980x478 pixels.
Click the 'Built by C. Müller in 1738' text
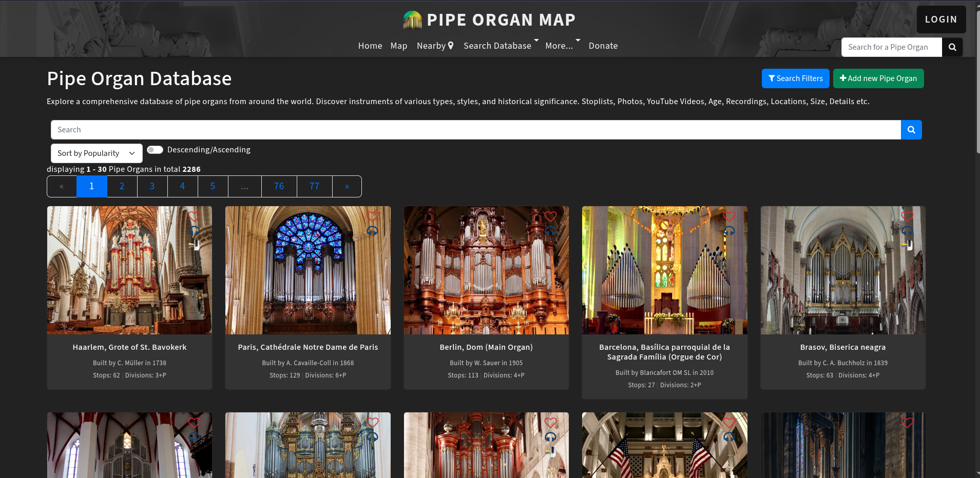(129, 363)
